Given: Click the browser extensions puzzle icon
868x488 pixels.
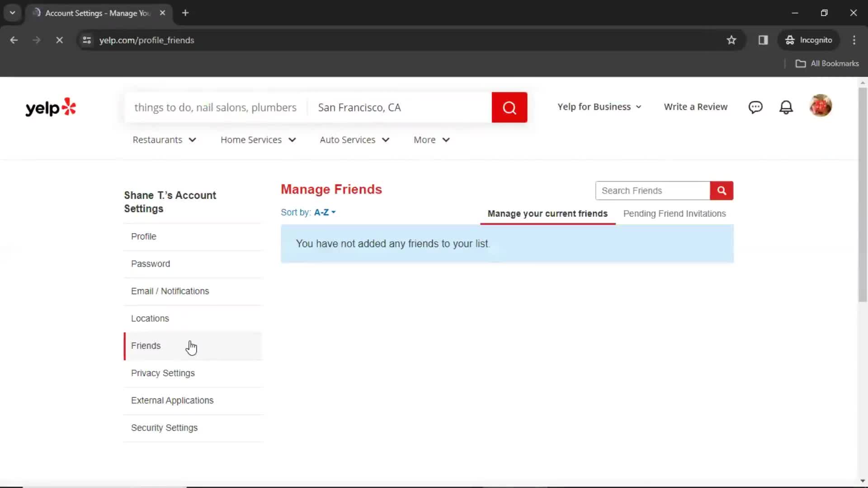Looking at the screenshot, I should (x=763, y=40).
